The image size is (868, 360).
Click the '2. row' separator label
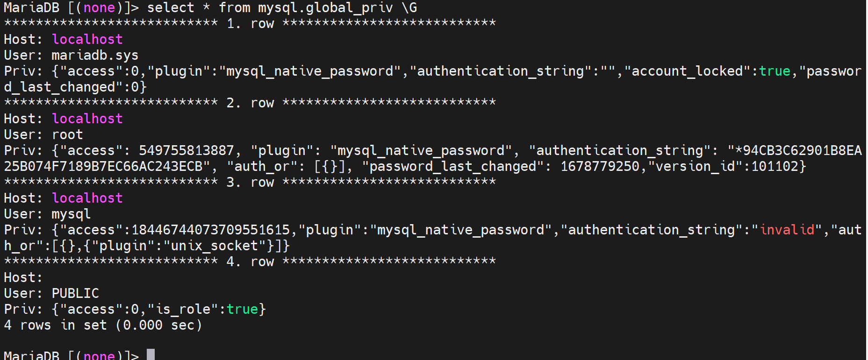tap(250, 103)
